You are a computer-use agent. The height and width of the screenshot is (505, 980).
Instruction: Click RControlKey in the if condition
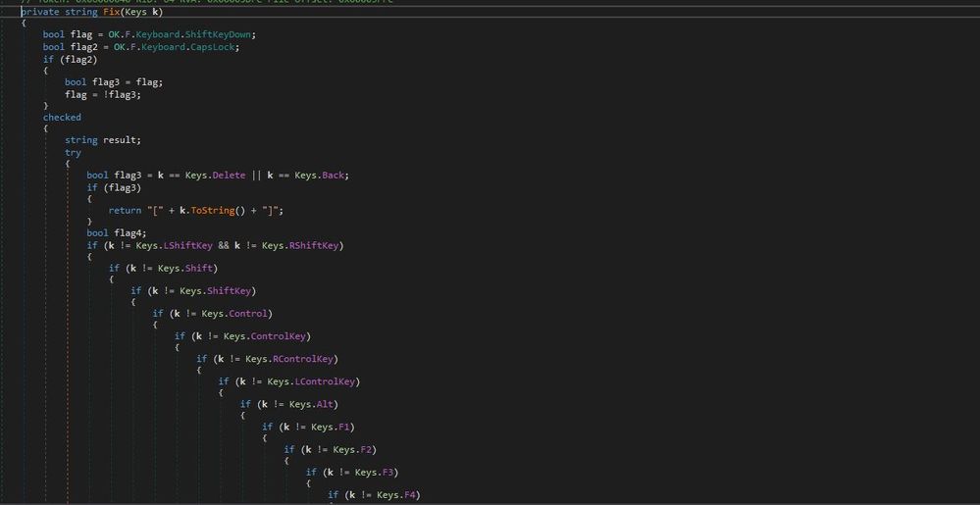[x=303, y=359]
